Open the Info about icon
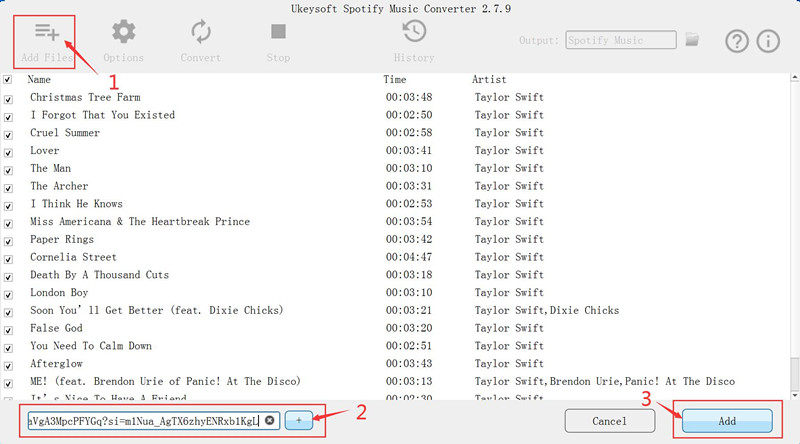 [768, 41]
